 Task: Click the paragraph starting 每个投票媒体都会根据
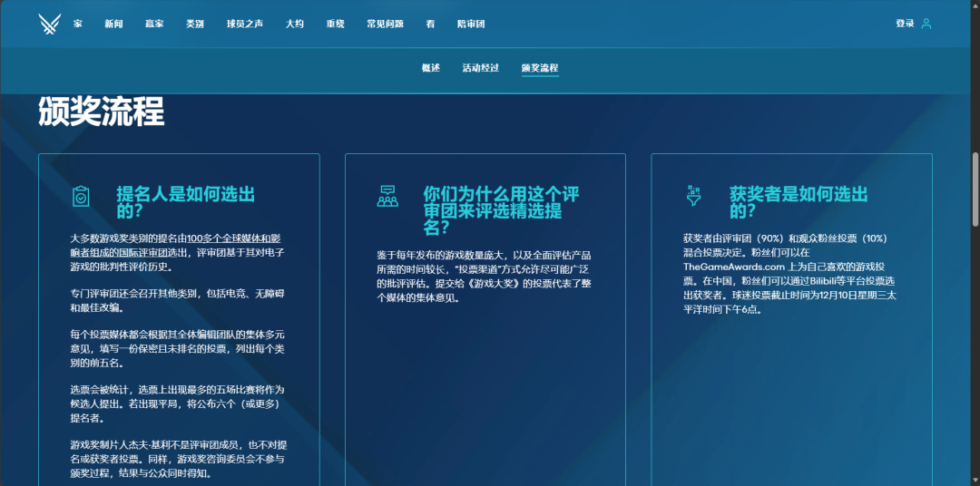[178, 348]
